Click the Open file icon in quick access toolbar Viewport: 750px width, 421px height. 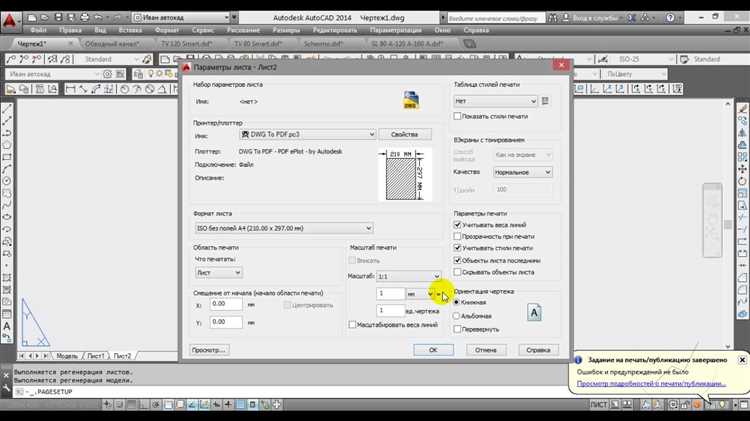coord(44,18)
